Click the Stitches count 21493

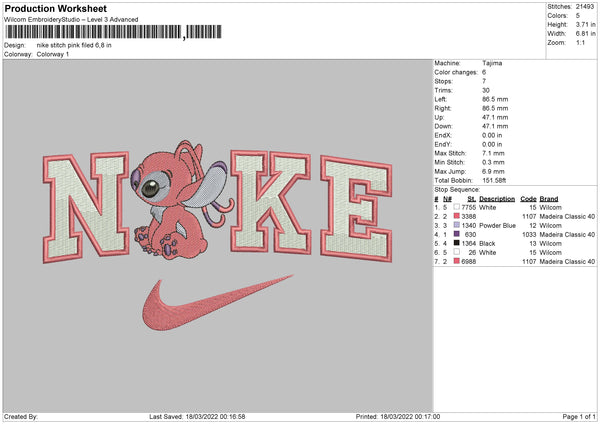(585, 7)
